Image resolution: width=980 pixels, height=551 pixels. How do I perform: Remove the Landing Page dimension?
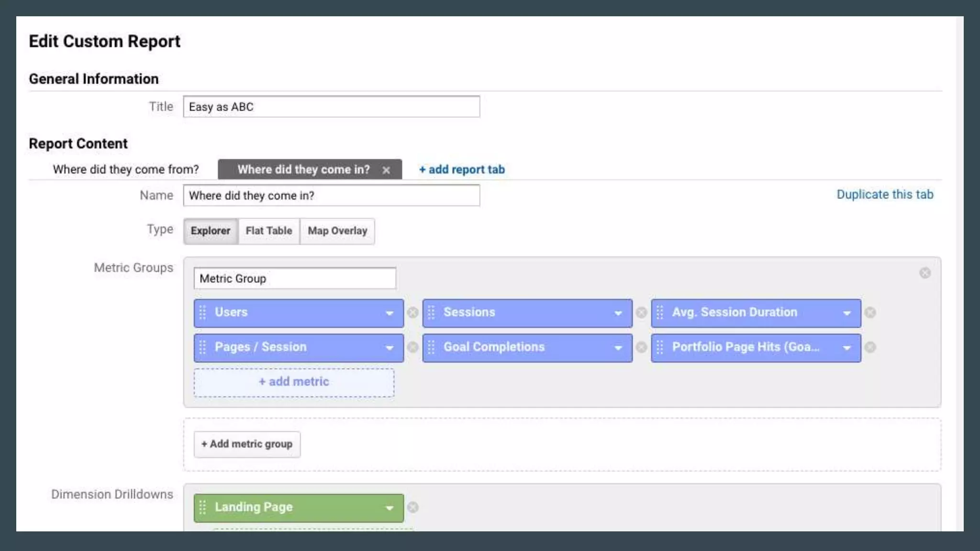pos(412,507)
